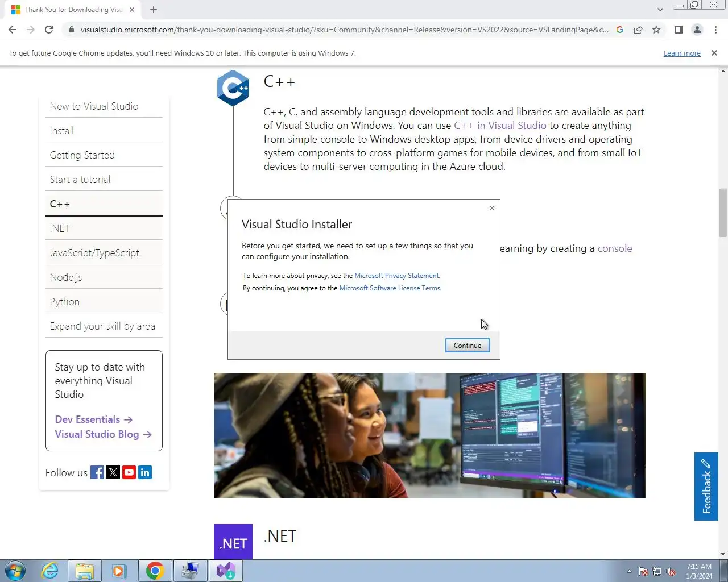
Task: Reload the current page
Action: coord(49,30)
